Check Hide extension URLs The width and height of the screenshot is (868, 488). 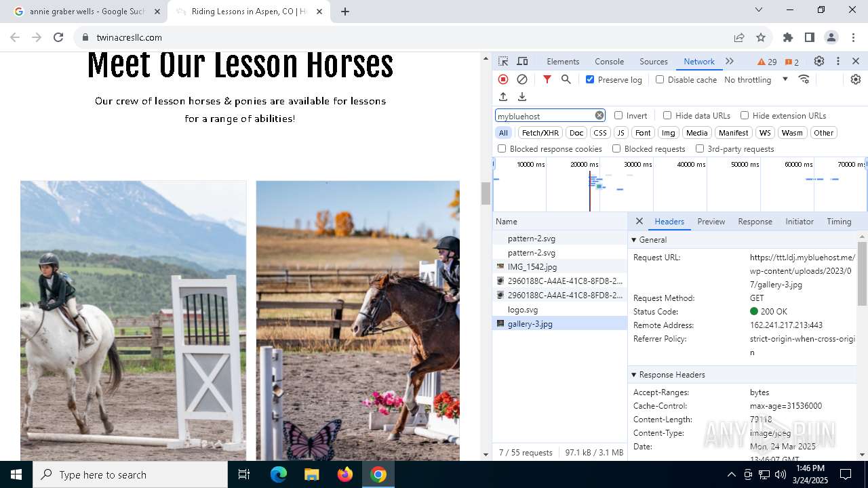[745, 116]
